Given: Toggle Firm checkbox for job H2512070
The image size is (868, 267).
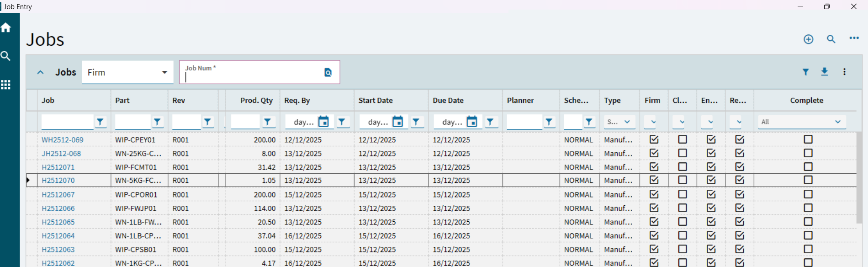Looking at the screenshot, I should (654, 180).
